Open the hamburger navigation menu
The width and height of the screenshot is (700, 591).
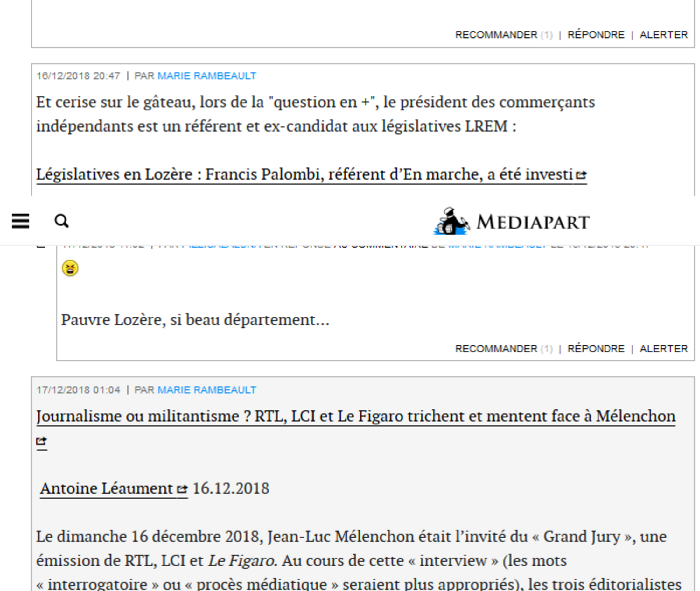20,221
